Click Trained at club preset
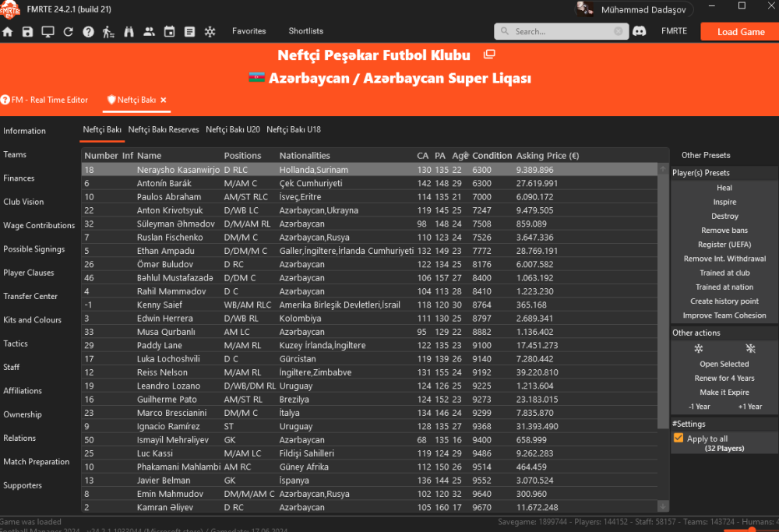The width and height of the screenshot is (779, 532). coord(724,273)
